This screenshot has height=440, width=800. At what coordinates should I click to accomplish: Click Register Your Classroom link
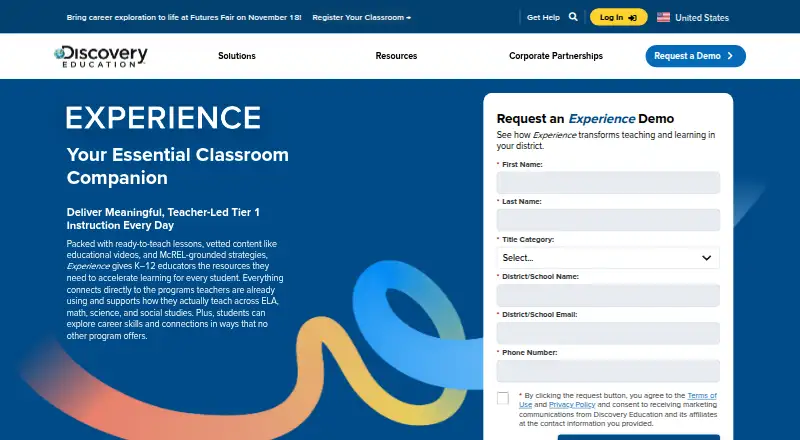pos(361,17)
